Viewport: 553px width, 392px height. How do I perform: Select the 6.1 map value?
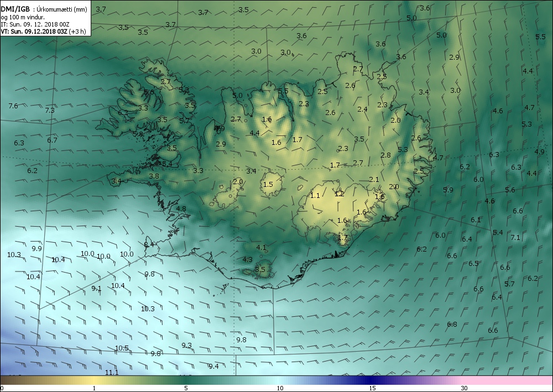[476, 219]
